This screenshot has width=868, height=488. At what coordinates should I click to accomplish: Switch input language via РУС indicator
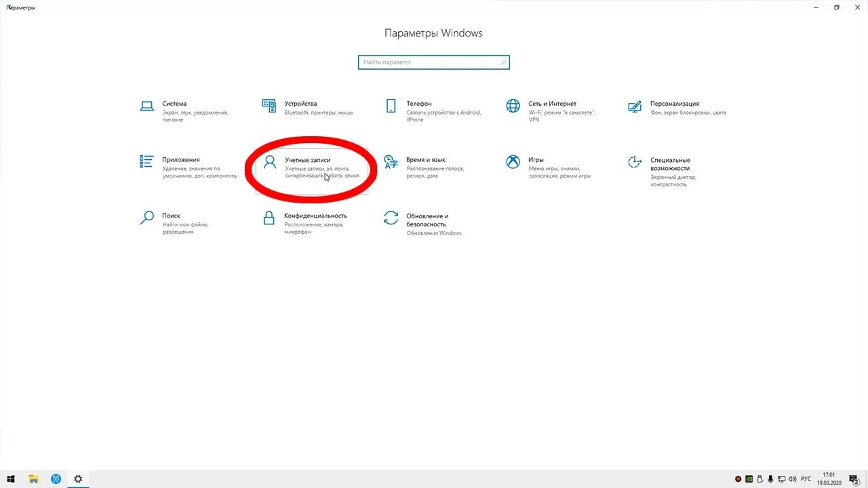coord(806,479)
